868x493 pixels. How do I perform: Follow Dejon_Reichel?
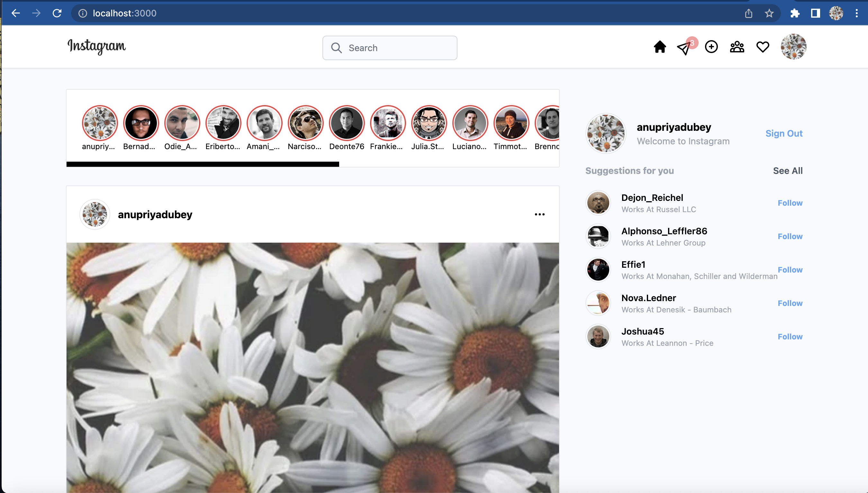(790, 202)
